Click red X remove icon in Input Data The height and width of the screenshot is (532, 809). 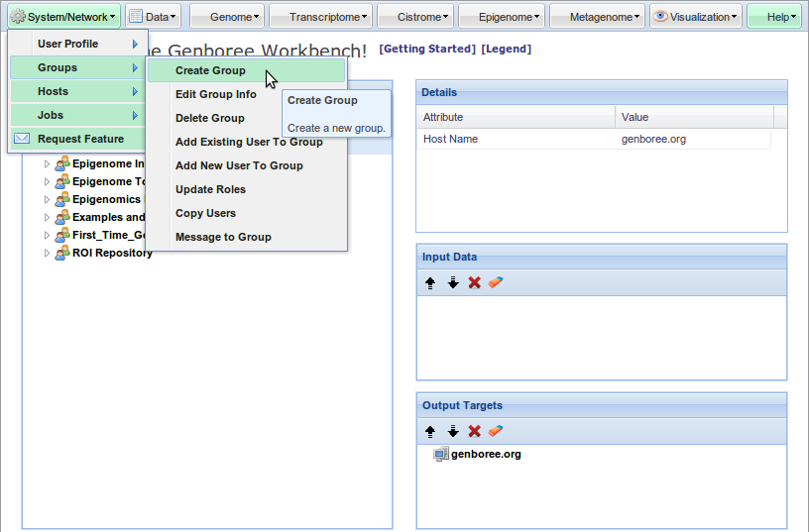[475, 282]
